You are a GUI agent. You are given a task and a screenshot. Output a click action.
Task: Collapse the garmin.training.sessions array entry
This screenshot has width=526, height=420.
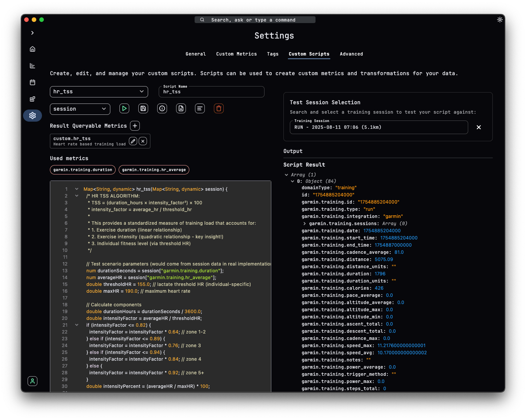(x=305, y=223)
